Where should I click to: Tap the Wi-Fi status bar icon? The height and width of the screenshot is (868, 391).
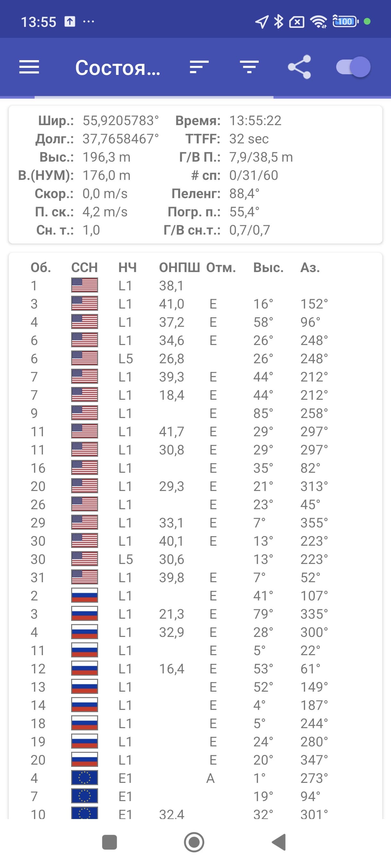coord(319,21)
